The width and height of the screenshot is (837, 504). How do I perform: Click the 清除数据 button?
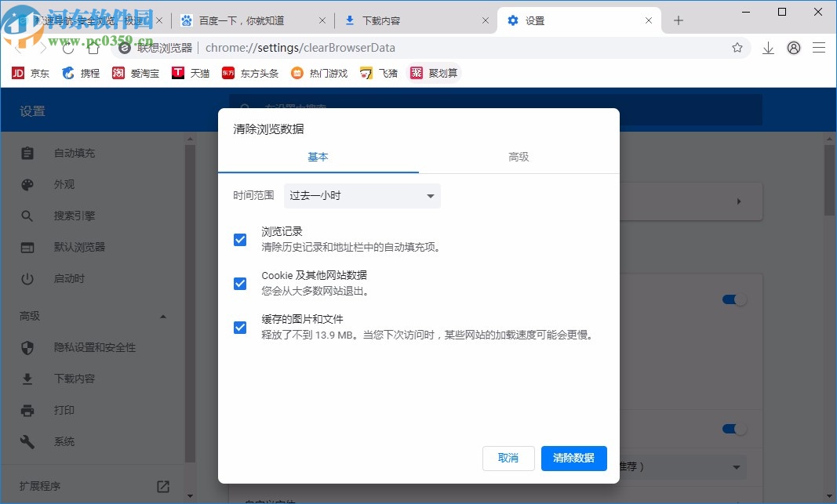point(573,459)
